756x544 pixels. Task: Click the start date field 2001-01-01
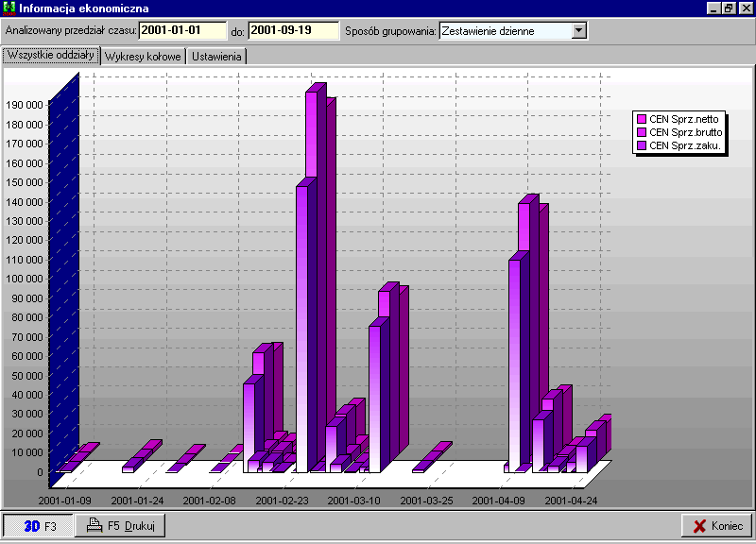(x=182, y=31)
